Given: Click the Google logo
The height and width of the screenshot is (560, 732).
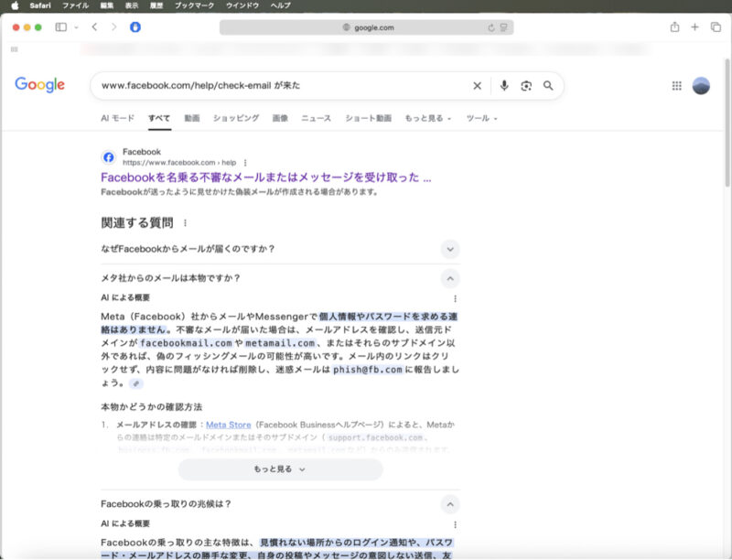Looking at the screenshot, I should pyautogui.click(x=39, y=85).
